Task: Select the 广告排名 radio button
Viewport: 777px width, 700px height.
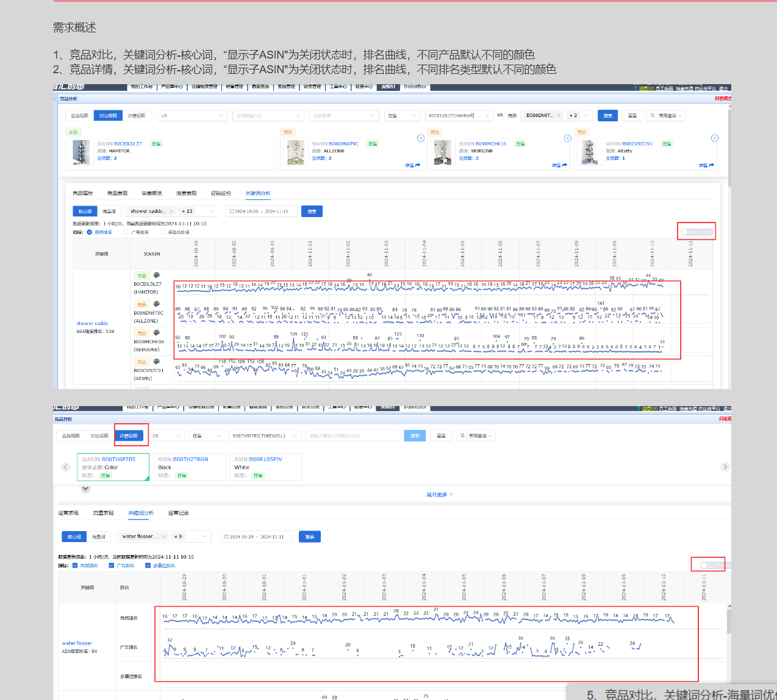Action: click(x=126, y=232)
